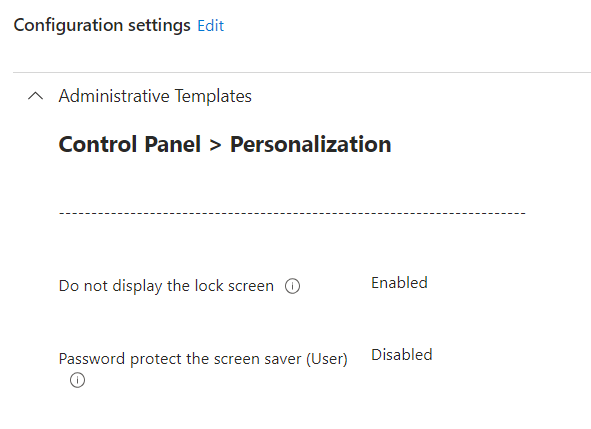Click the Configuration settings heading
This screenshot has height=429, width=591.
102,26
